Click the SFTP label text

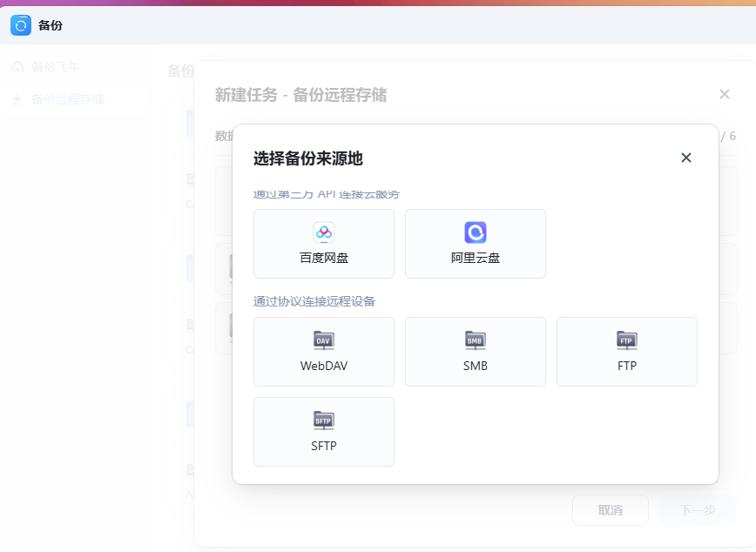tap(324, 446)
